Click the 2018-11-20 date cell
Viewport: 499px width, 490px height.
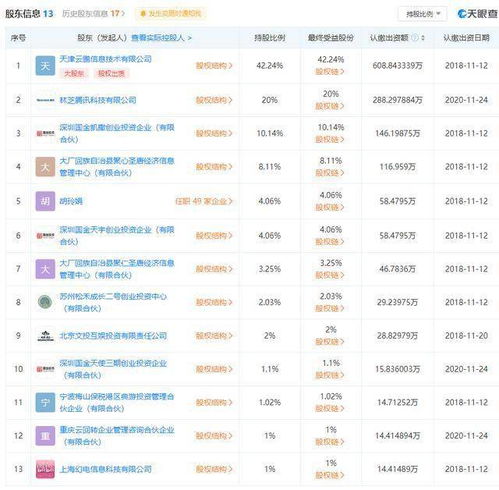pos(466,336)
